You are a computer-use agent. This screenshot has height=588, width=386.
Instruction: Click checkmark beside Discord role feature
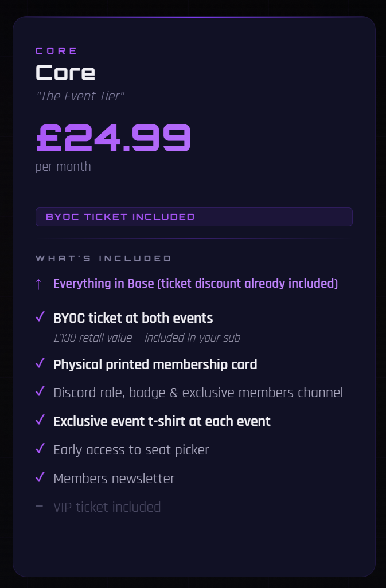40,391
